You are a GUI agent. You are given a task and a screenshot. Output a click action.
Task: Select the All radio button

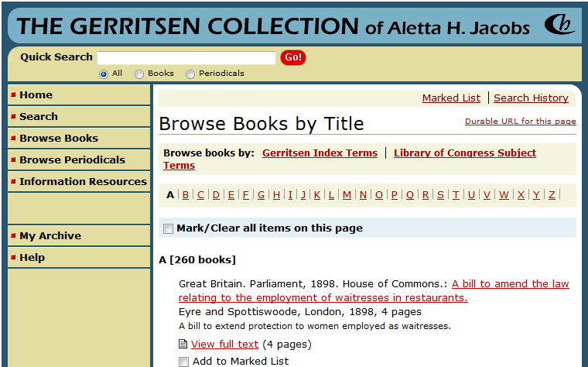pos(104,74)
